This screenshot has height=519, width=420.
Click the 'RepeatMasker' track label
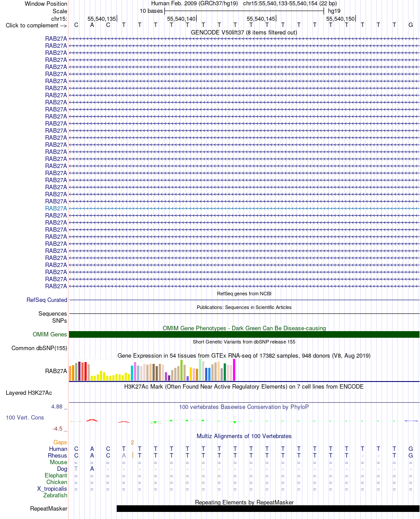point(49,508)
